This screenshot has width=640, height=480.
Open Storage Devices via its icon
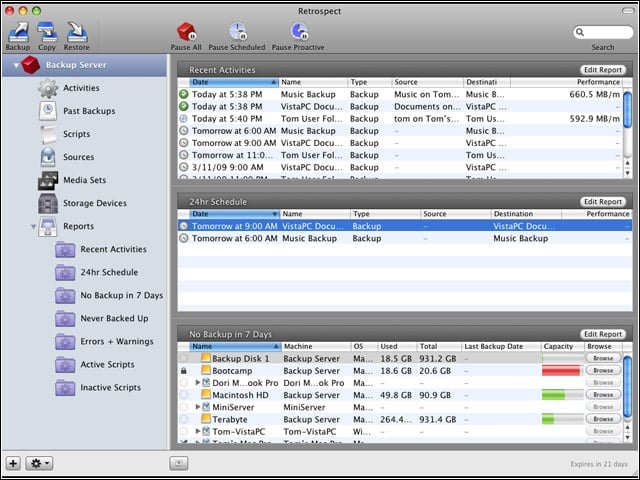48,203
